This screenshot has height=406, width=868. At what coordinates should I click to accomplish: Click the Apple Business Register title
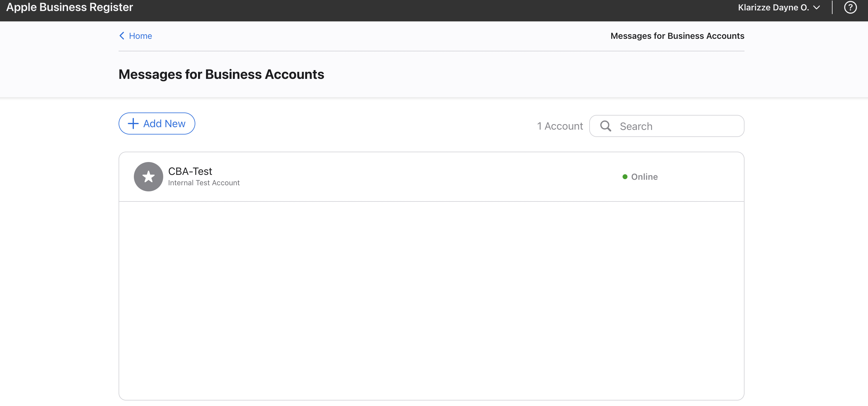69,7
